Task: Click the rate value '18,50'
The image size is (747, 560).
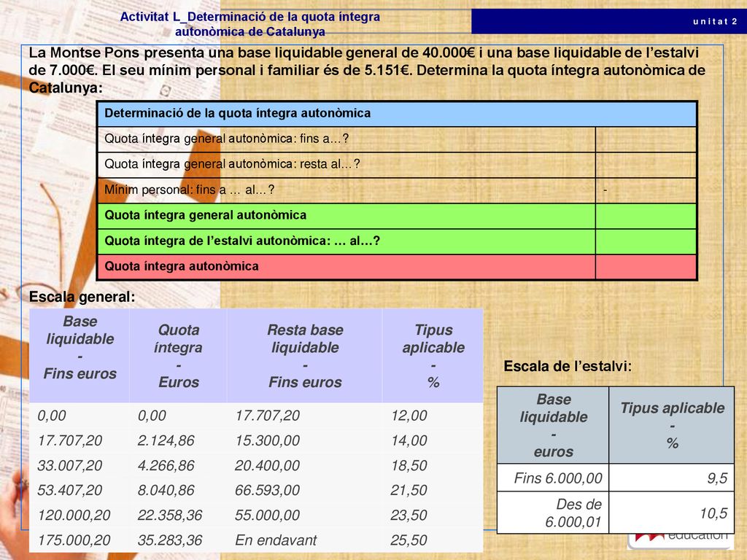Action: [x=409, y=465]
